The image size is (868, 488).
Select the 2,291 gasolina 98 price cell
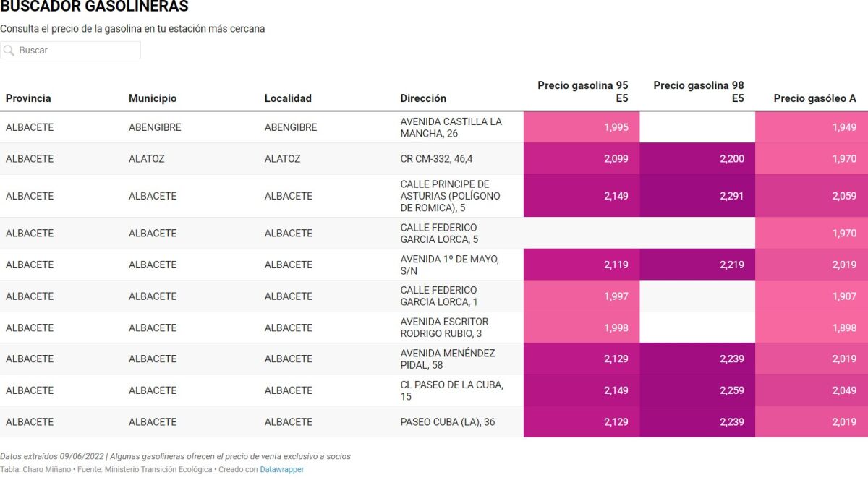pyautogui.click(x=697, y=196)
